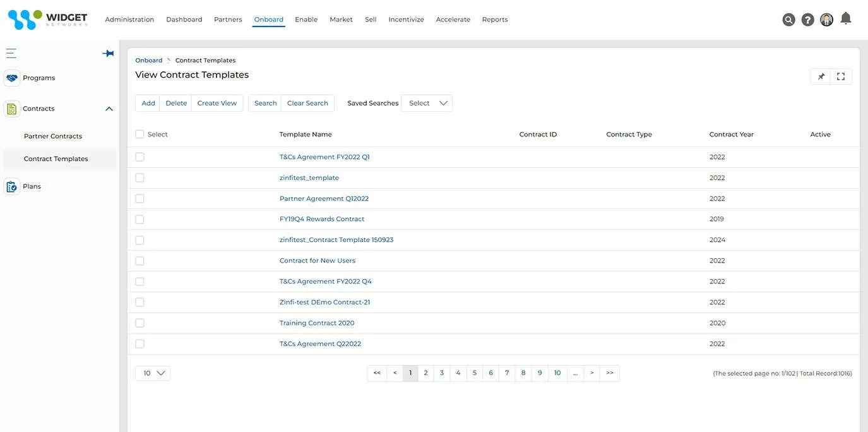Screen dimensions: 868x432
Task: Check the FY19Q4 Rewards Contract row
Action: point(140,219)
